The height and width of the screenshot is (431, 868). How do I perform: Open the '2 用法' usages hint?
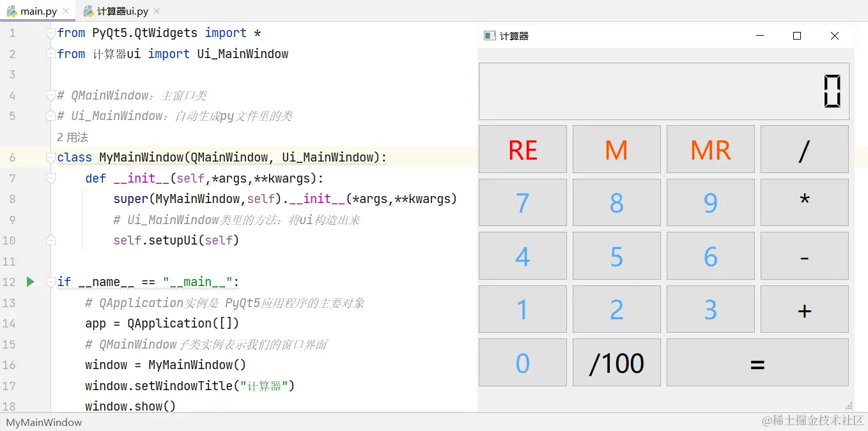pyautogui.click(x=72, y=137)
